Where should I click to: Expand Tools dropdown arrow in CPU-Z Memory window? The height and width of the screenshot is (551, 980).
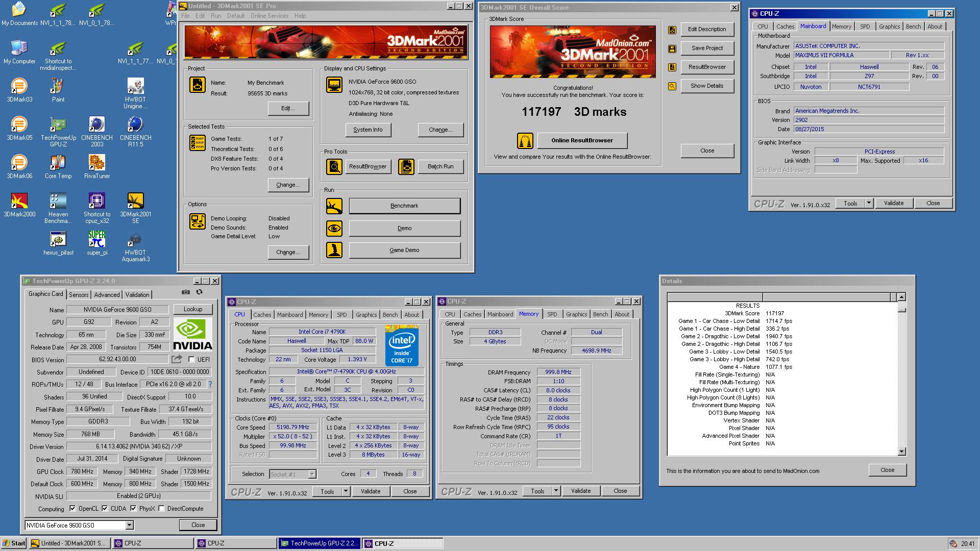556,491
